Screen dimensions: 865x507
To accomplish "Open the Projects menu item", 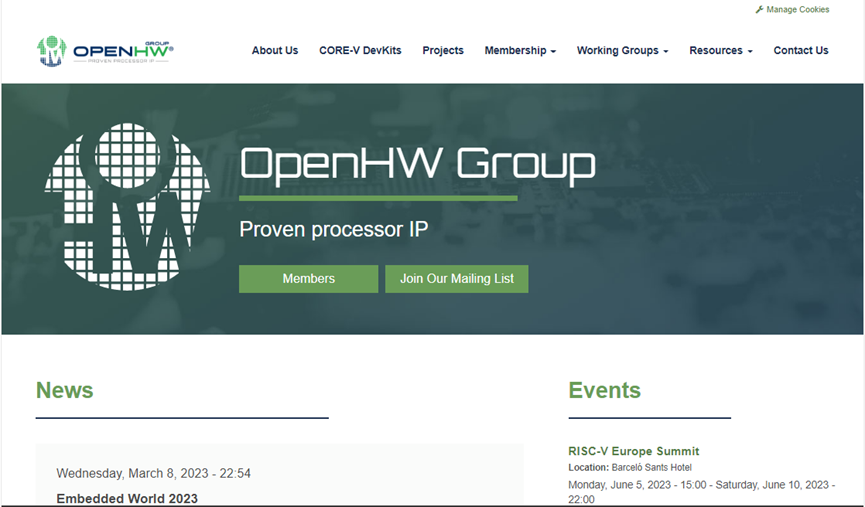I will click(x=443, y=50).
